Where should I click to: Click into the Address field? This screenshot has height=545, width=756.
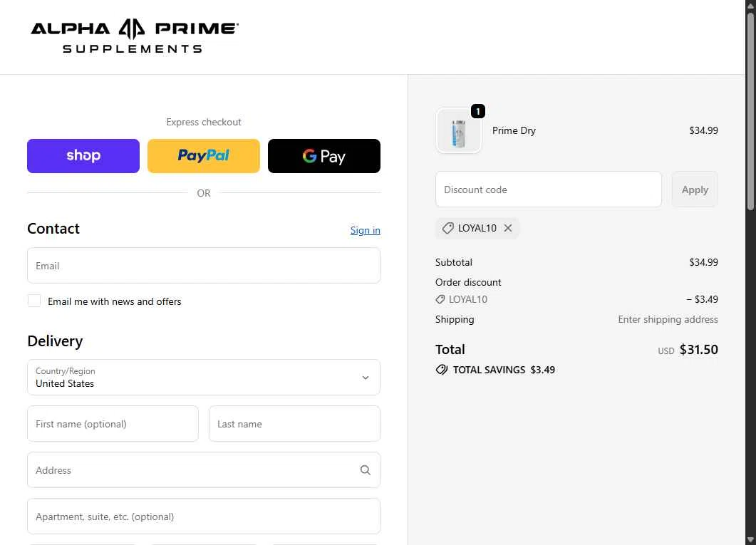point(204,469)
